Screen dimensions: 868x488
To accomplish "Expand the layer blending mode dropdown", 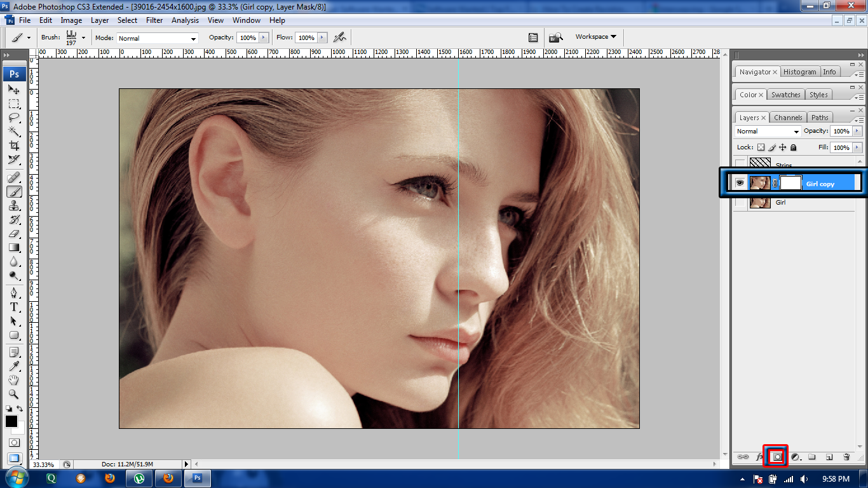I will [x=768, y=132].
